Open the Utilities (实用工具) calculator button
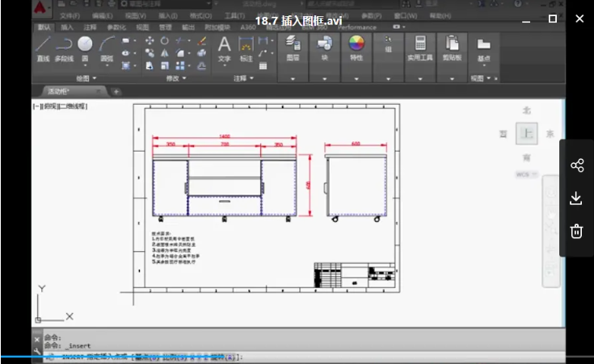 [x=420, y=48]
